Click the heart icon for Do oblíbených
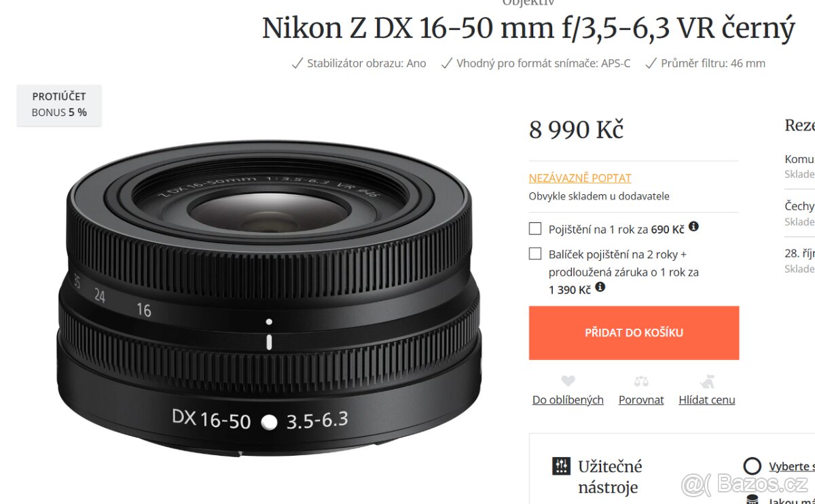Screen dimensions: 815x504 point(568,381)
